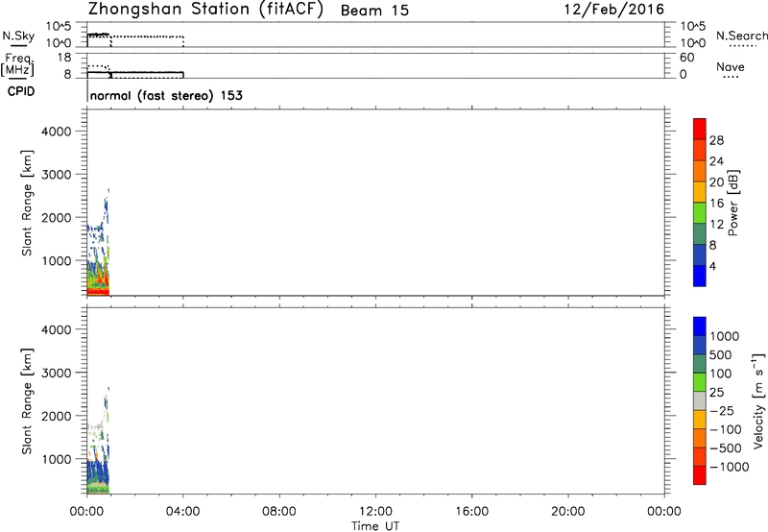Viewport: 768px width, 532px height.
Task: Click "Slant Range [km]" label of Velocity panel
Action: pos(27,401)
